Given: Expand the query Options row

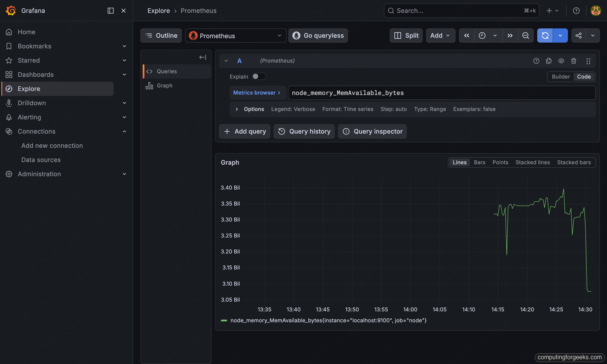Looking at the screenshot, I should pyautogui.click(x=413, y=109).
